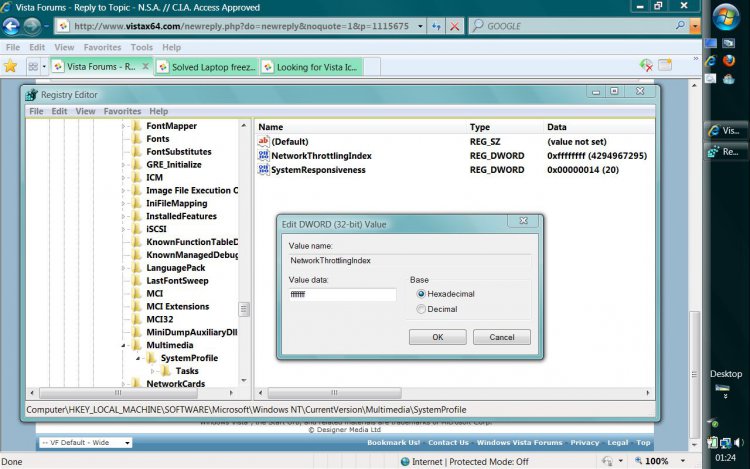Click the registry tree vertical scrollbar thumb
This screenshot has width=750, height=469.
(243, 309)
